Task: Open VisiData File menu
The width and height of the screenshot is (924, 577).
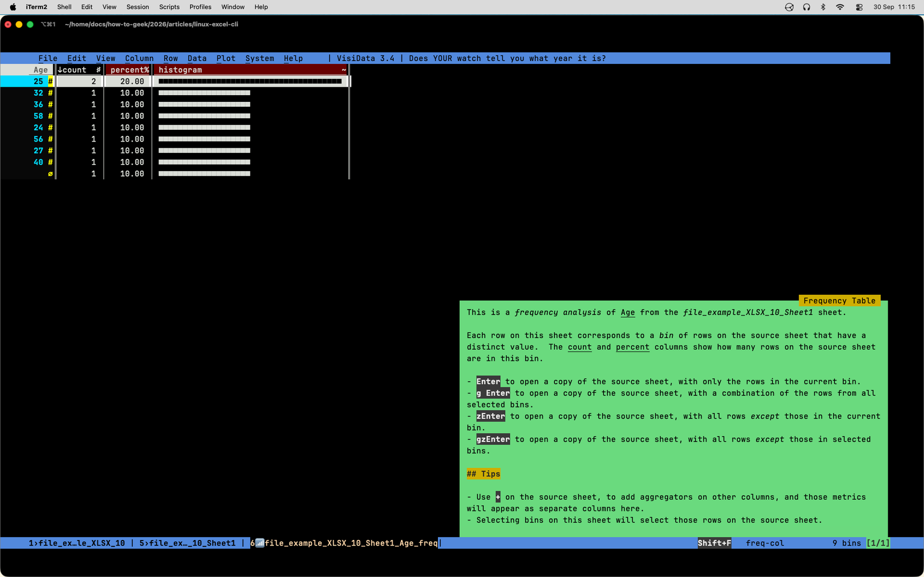Action: point(48,58)
